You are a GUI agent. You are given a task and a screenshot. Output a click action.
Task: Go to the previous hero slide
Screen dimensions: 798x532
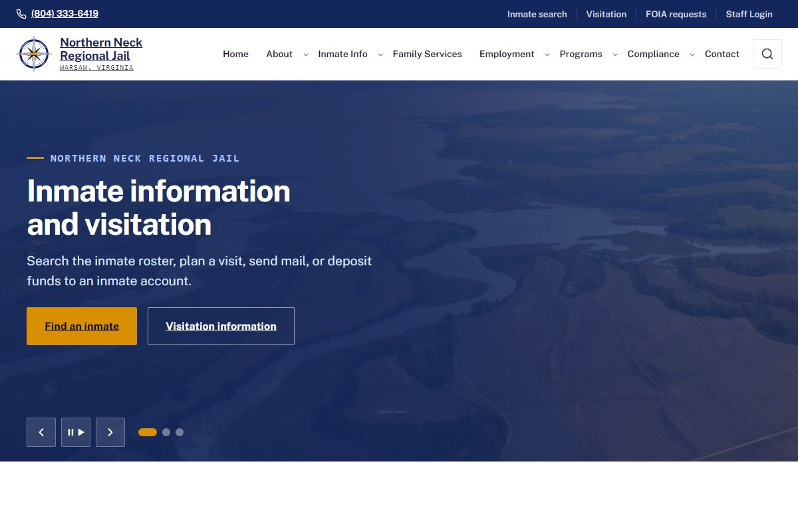[x=41, y=432]
